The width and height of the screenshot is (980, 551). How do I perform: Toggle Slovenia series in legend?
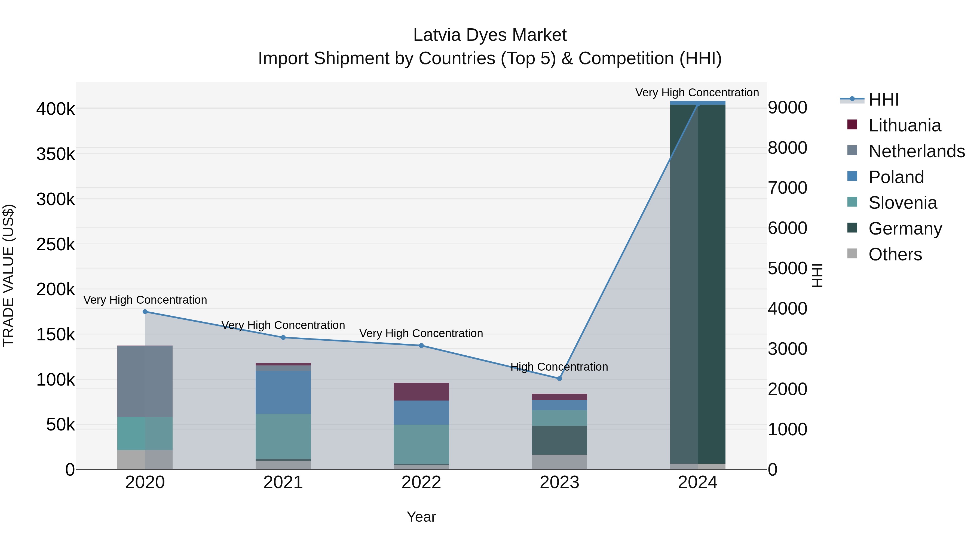click(x=892, y=203)
